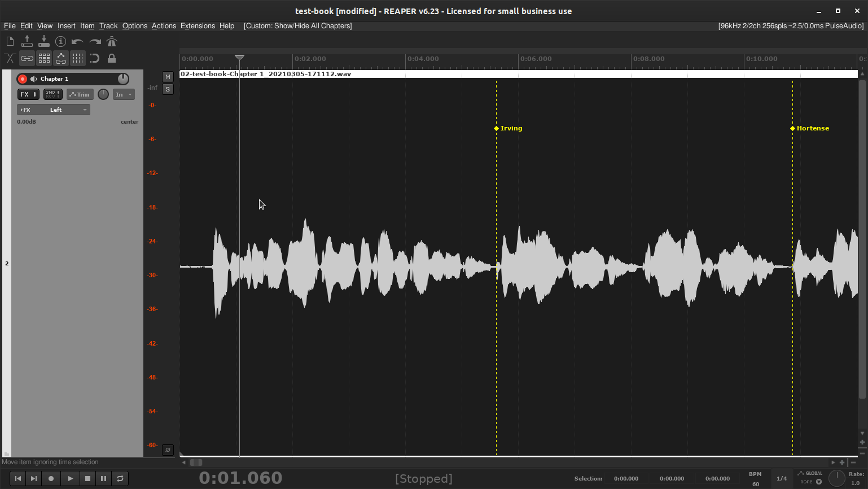Click item name 02-test-book-Chapter 1 wav
Image resolution: width=868 pixels, height=489 pixels.
[x=266, y=74]
